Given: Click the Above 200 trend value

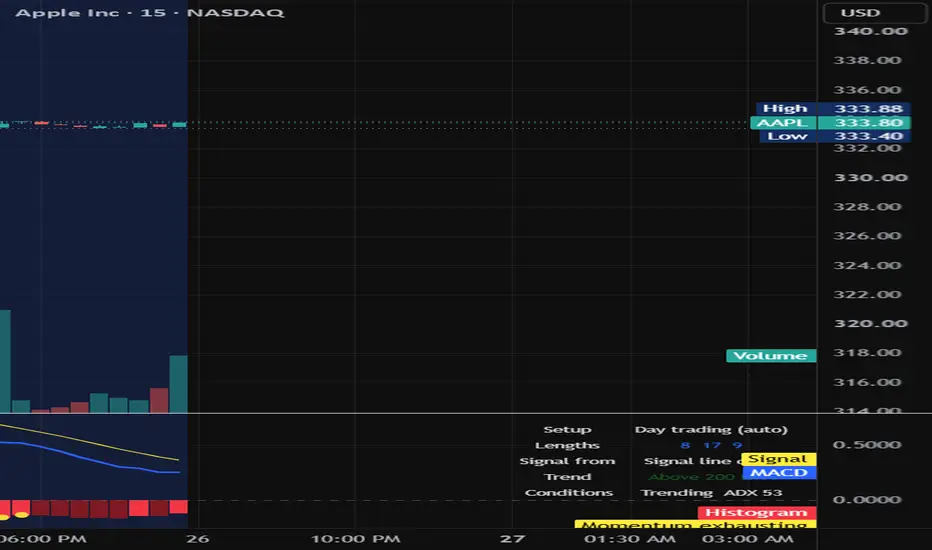Looking at the screenshot, I should 691,477.
